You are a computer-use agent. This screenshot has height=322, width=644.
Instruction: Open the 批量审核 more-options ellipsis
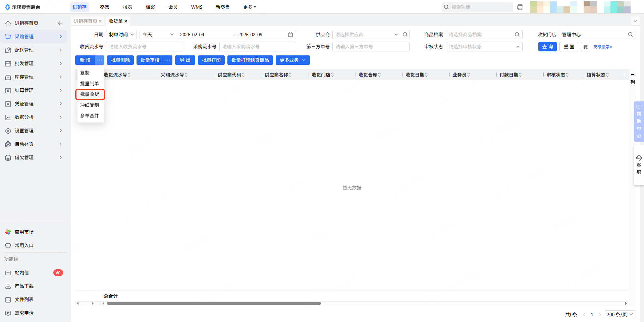coord(168,60)
